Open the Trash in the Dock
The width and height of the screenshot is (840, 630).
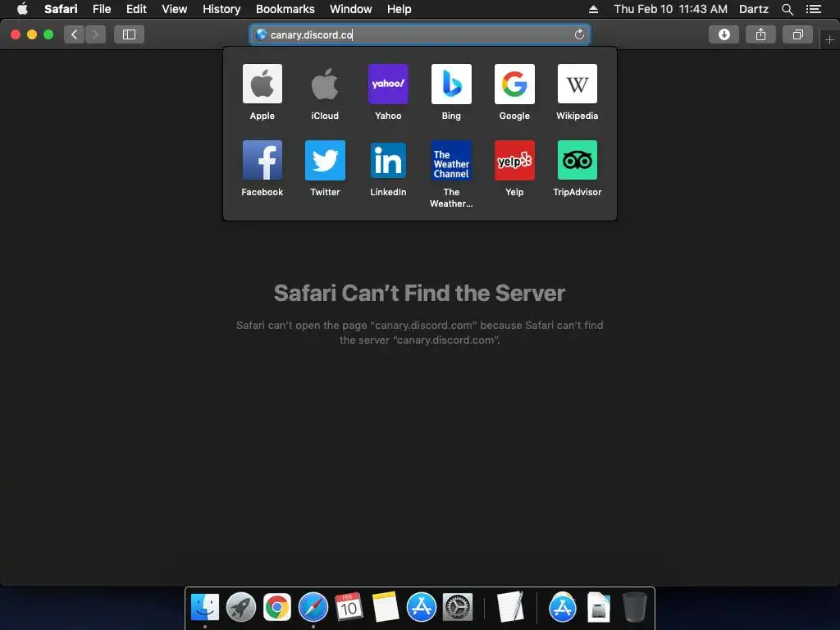click(x=635, y=607)
